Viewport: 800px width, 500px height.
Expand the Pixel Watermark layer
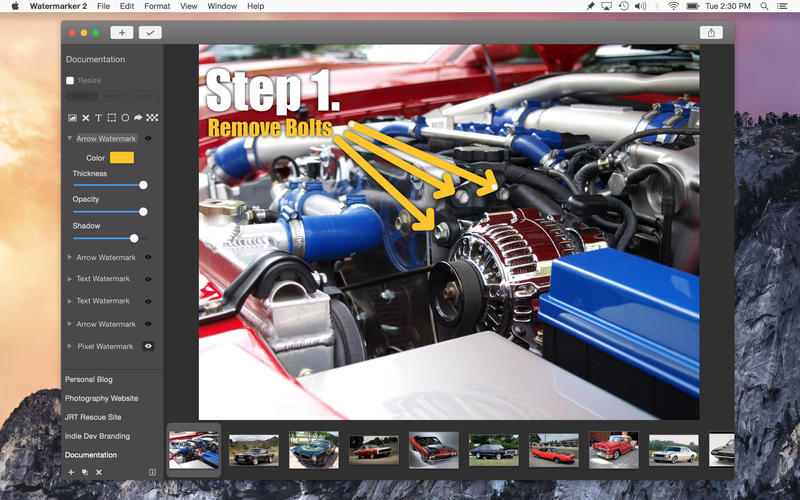70,346
